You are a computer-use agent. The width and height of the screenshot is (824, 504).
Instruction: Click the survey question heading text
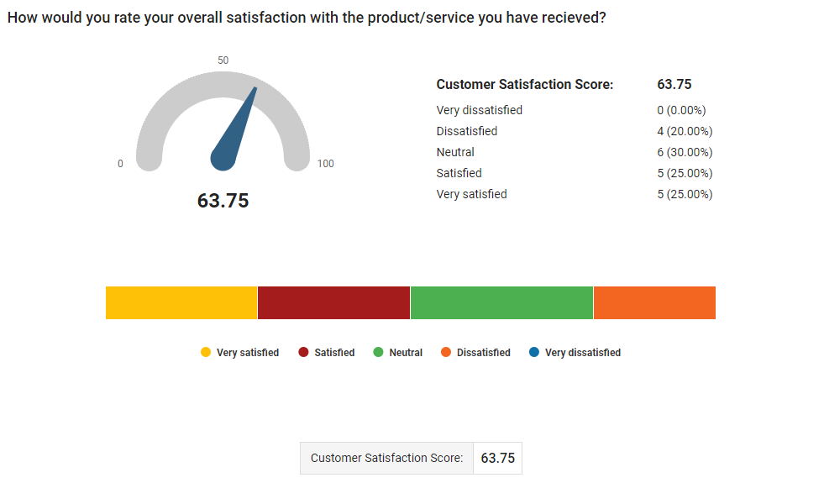tap(307, 18)
